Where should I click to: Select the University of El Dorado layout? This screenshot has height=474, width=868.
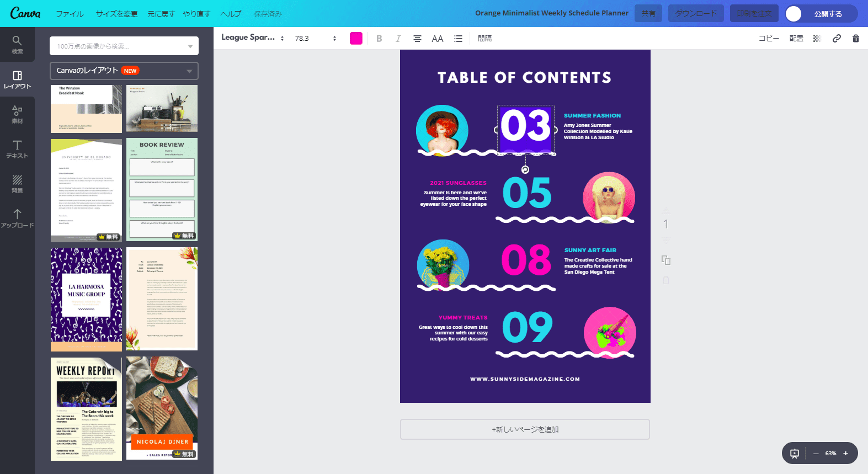86,190
